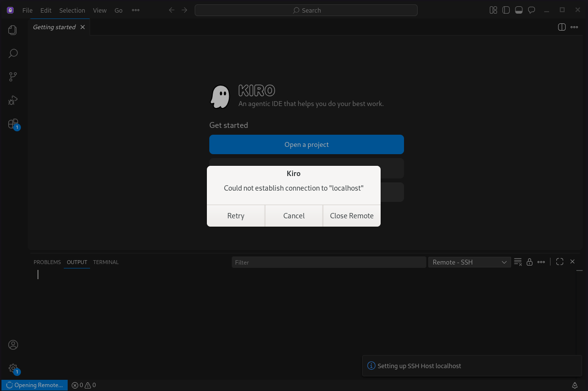Image resolution: width=588 pixels, height=391 pixels.
Task: Click the Open a project button
Action: (x=307, y=144)
